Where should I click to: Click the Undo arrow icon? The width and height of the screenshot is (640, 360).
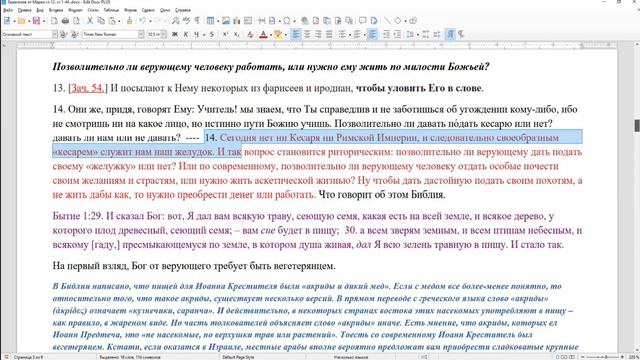click(x=142, y=21)
